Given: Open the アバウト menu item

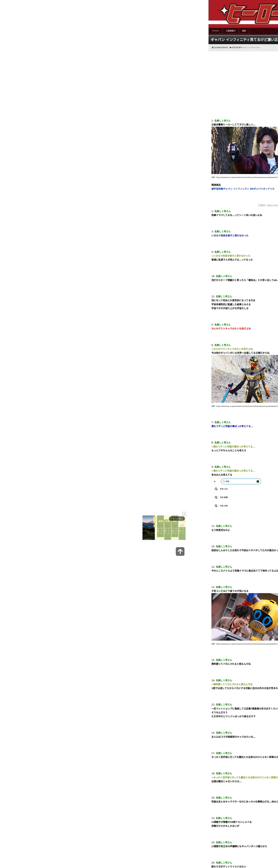Looking at the screenshot, I should 216,31.
